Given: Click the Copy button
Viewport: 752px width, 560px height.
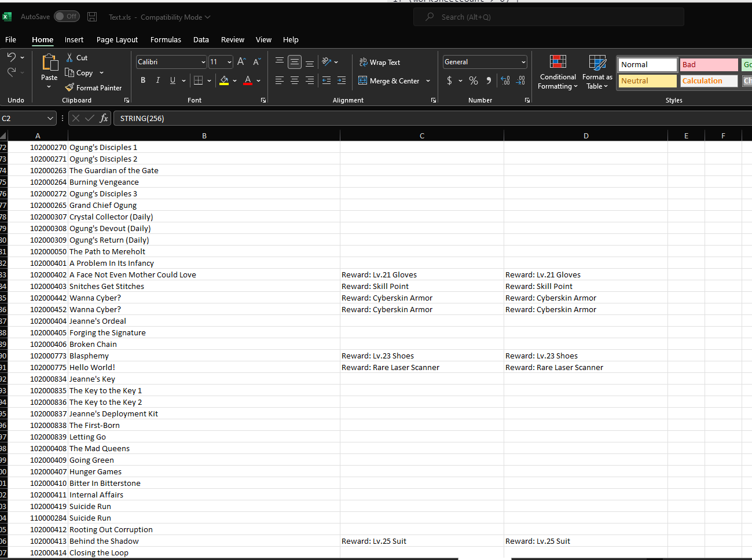Looking at the screenshot, I should tap(79, 72).
